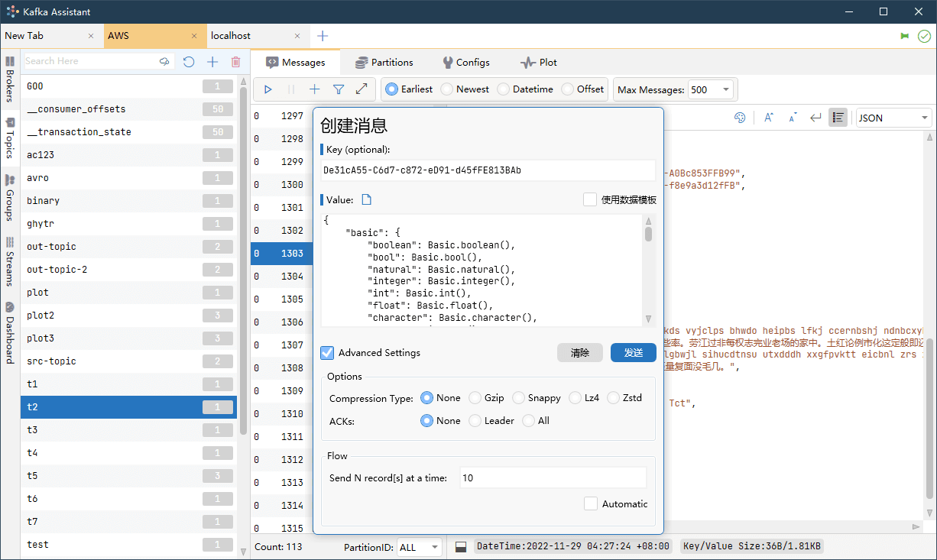Uncheck the Advanced Settings checkbox

tap(327, 353)
